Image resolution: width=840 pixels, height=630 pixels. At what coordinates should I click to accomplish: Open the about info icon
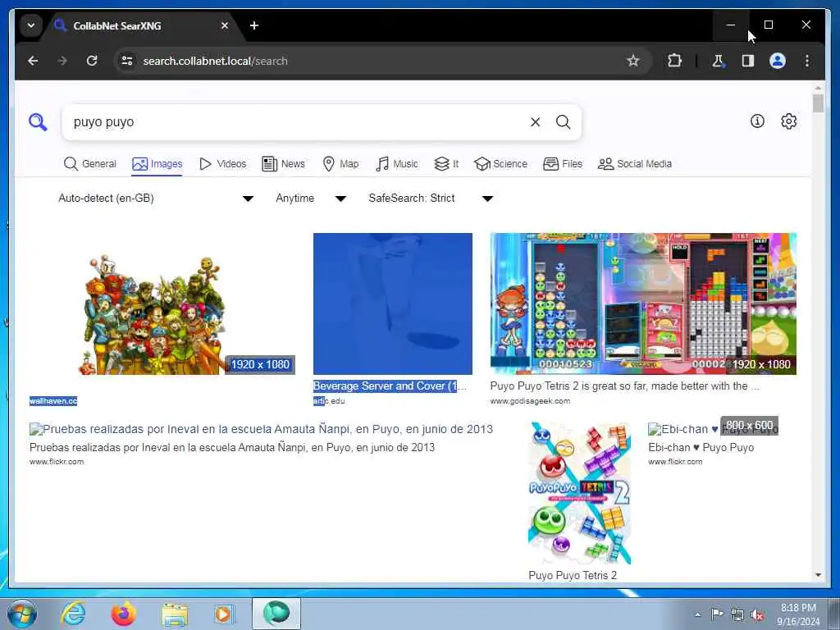point(757,121)
